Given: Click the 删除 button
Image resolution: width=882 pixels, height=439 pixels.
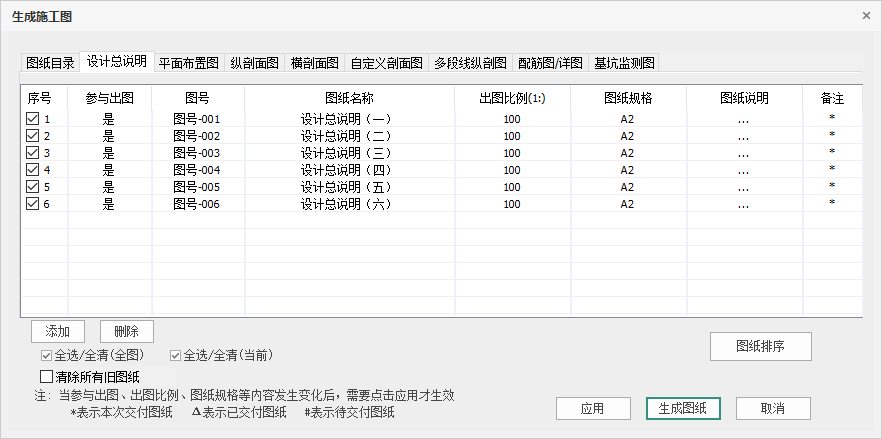Looking at the screenshot, I should 127,332.
